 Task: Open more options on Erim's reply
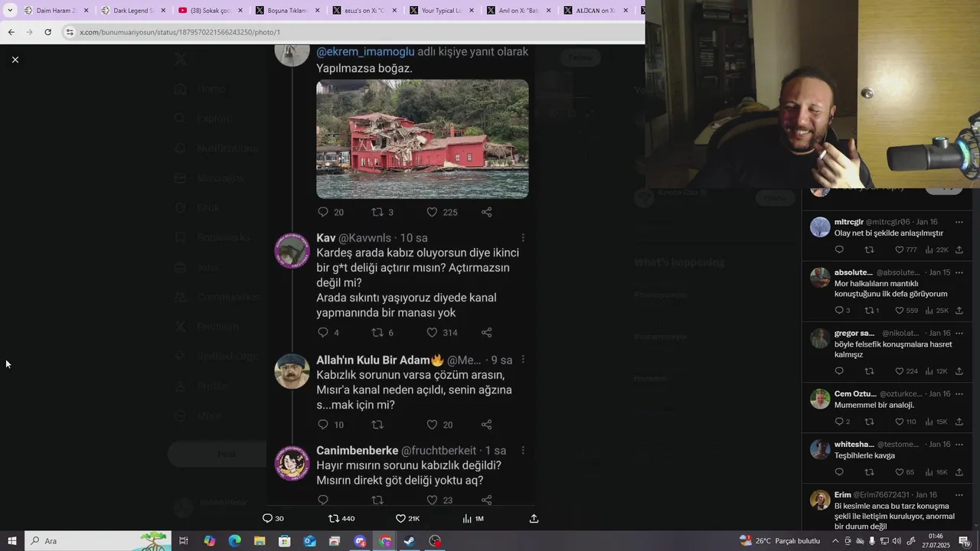tap(959, 494)
